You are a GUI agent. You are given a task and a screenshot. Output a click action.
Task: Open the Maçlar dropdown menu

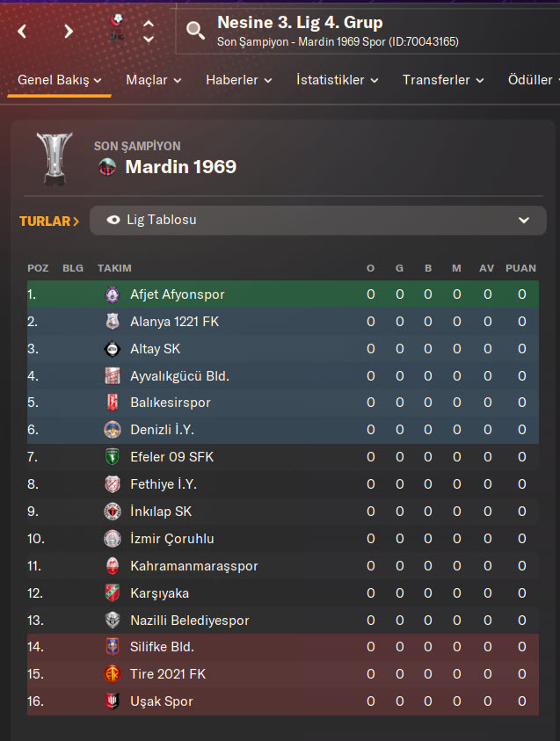click(153, 80)
